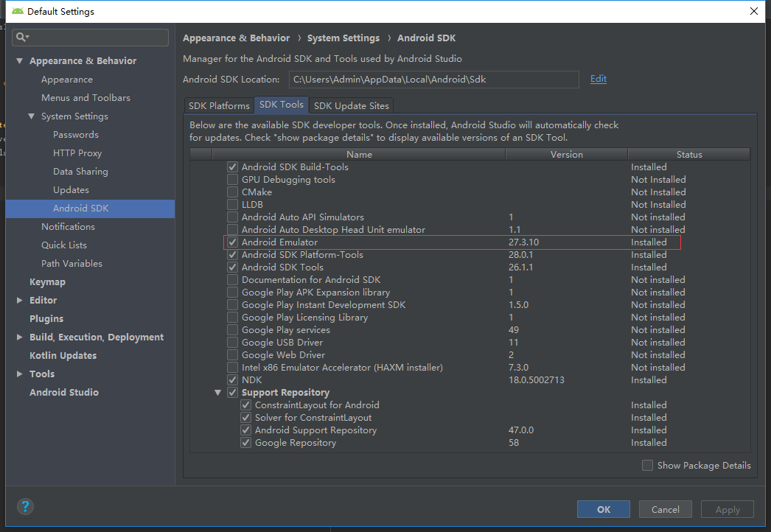This screenshot has width=771, height=532.
Task: Toggle the Android Emulator checkbox
Action: pos(233,242)
